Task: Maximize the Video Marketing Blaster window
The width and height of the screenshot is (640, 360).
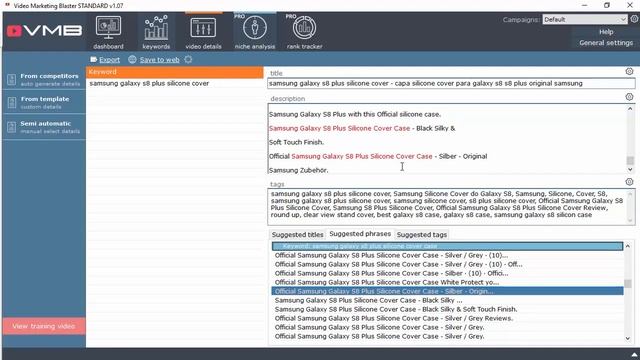Action: pos(607,5)
